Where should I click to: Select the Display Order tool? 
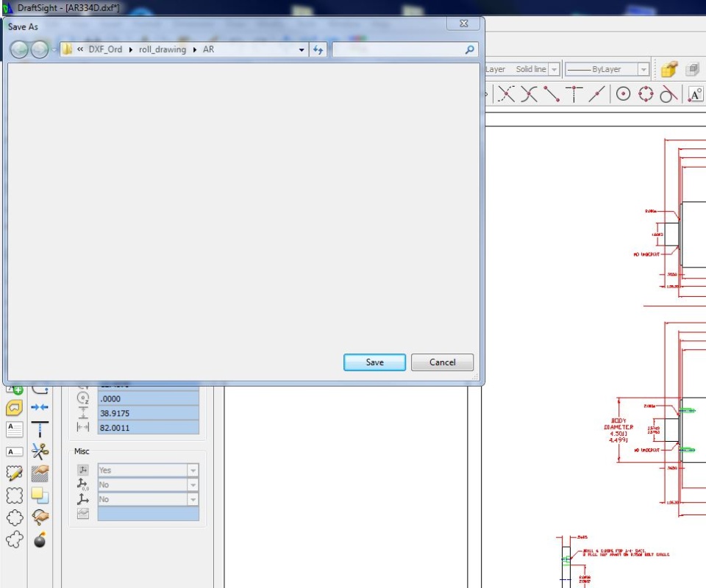click(40, 495)
